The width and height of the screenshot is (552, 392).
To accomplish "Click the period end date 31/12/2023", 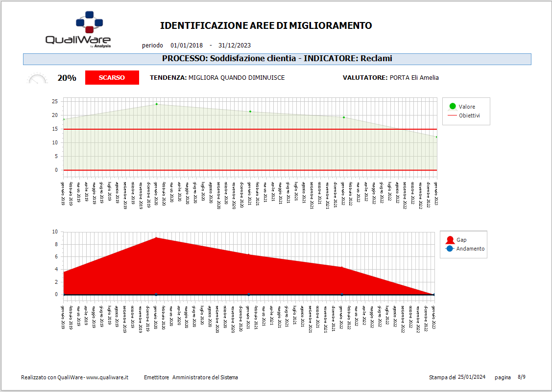I will (235, 46).
